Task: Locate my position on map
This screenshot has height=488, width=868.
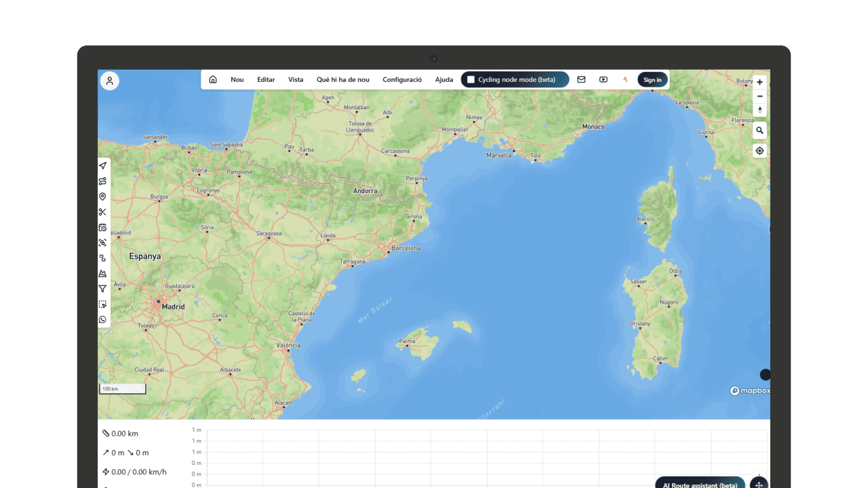Action: [759, 150]
